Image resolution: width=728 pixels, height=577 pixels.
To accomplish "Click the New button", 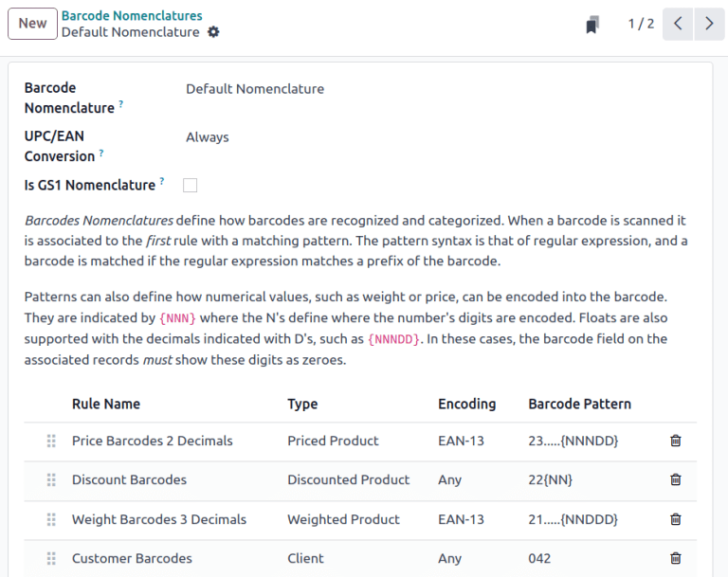I will click(x=32, y=24).
